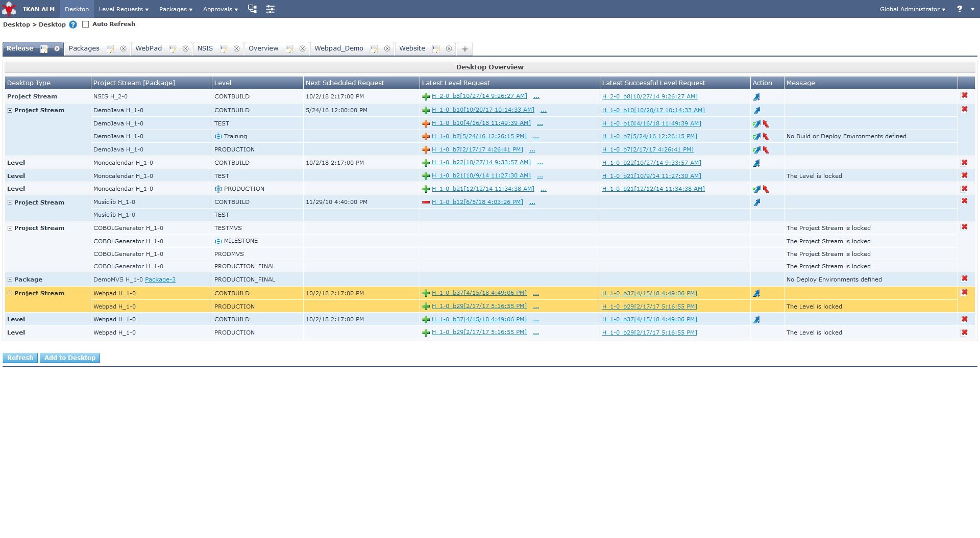Switch to the WebPad desktop tab
The image size is (980, 538).
click(x=149, y=48)
